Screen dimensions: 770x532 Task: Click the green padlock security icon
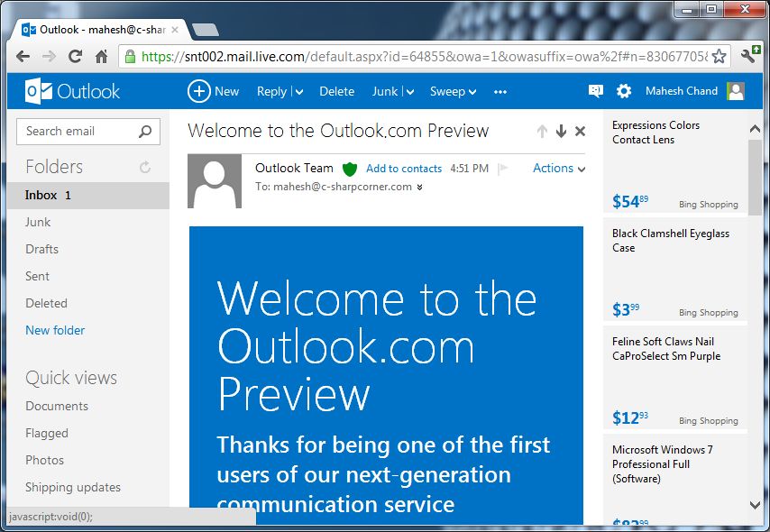click(130, 57)
